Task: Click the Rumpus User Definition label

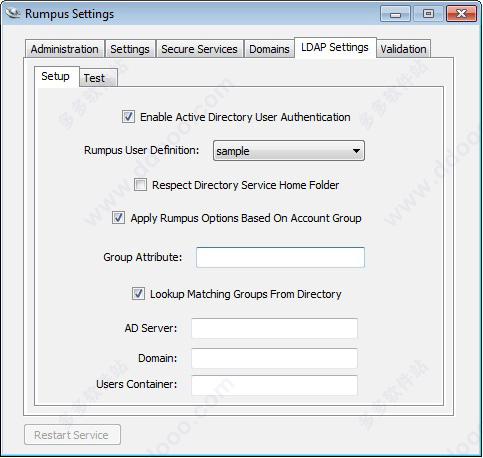Action: click(x=141, y=150)
